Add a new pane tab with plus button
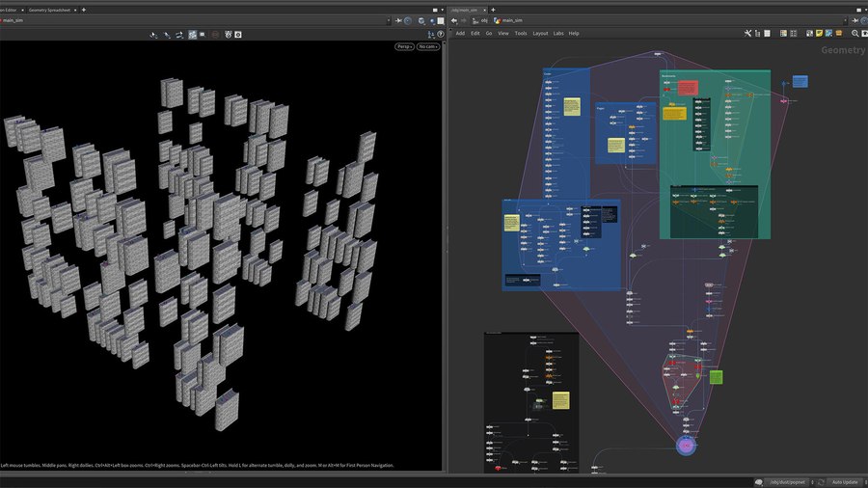 pos(83,9)
